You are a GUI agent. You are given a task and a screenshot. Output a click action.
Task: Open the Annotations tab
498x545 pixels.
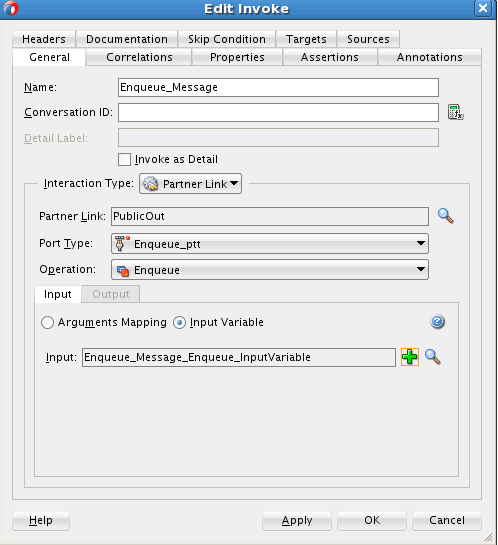pos(430,57)
